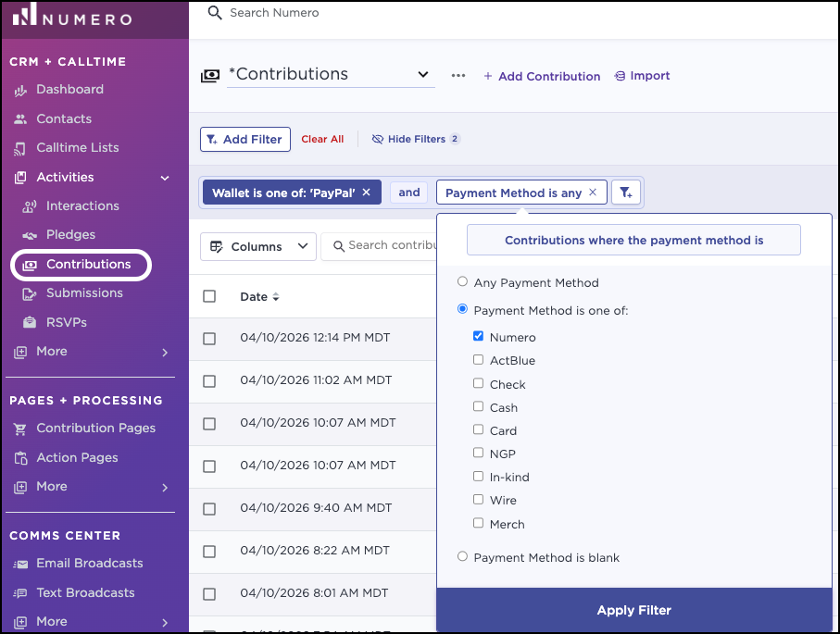Click Hide Filters
Screen dimensions: 840x634
(416, 139)
